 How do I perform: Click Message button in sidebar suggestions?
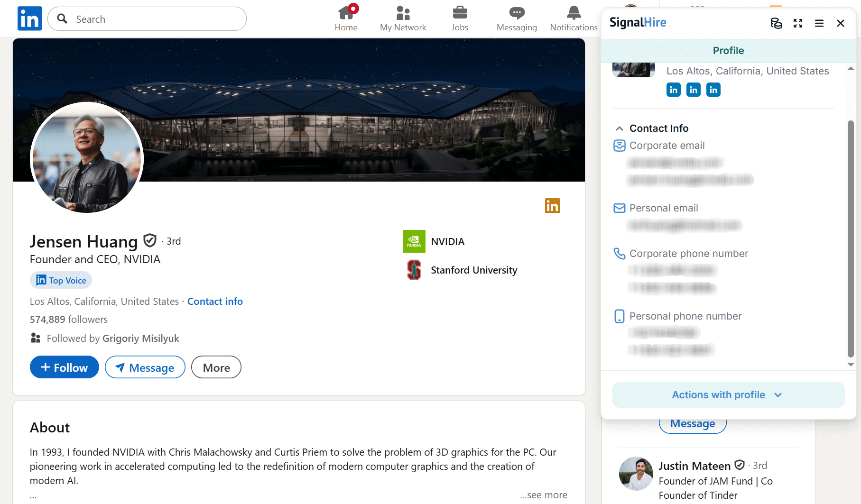point(693,424)
